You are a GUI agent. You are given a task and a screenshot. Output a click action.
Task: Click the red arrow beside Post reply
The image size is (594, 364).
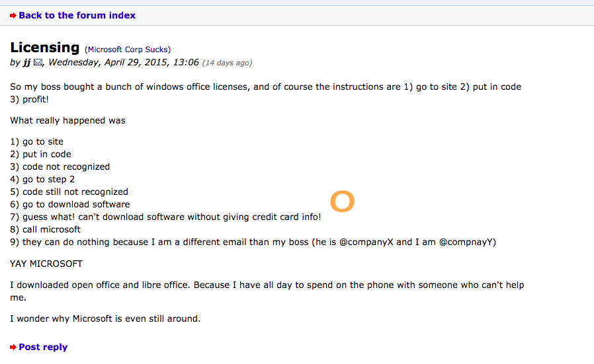(x=13, y=347)
